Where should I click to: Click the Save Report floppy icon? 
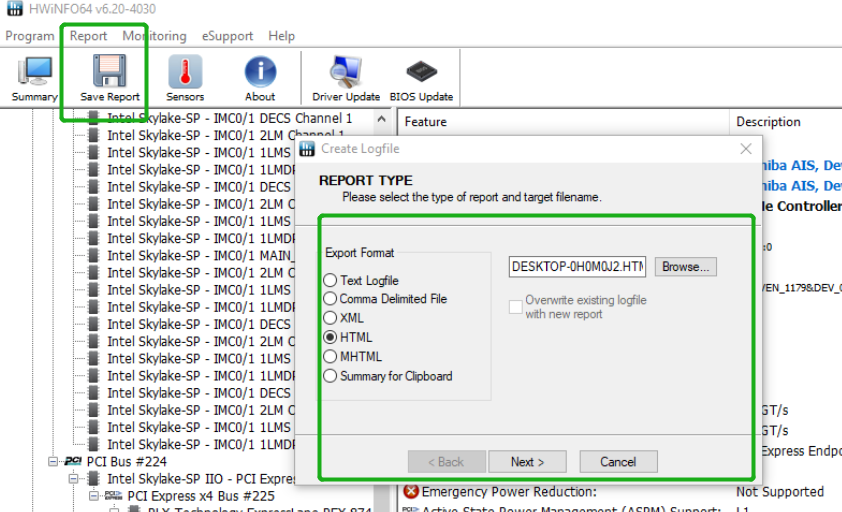pyautogui.click(x=110, y=70)
